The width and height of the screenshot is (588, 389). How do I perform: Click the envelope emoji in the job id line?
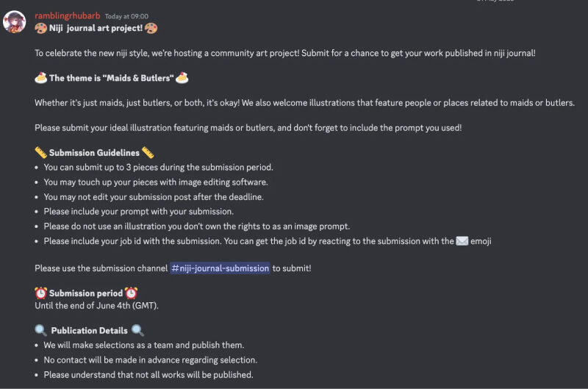click(x=462, y=241)
